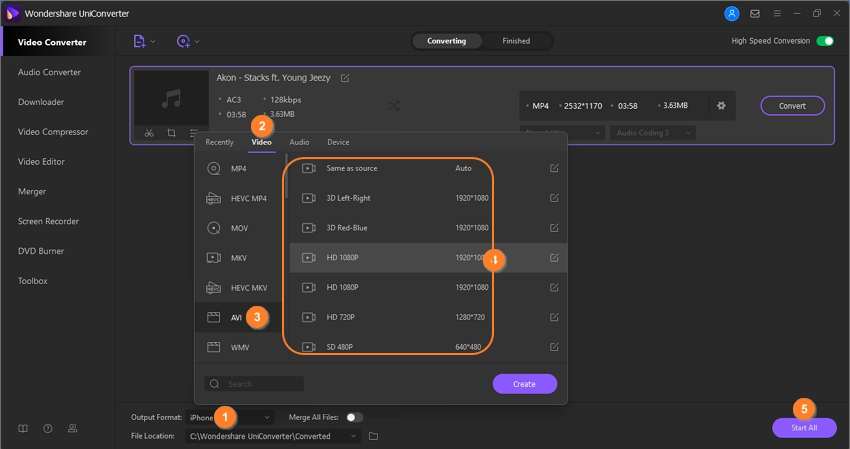Open the community people icon
Screen dimensions: 850x449
[72, 428]
